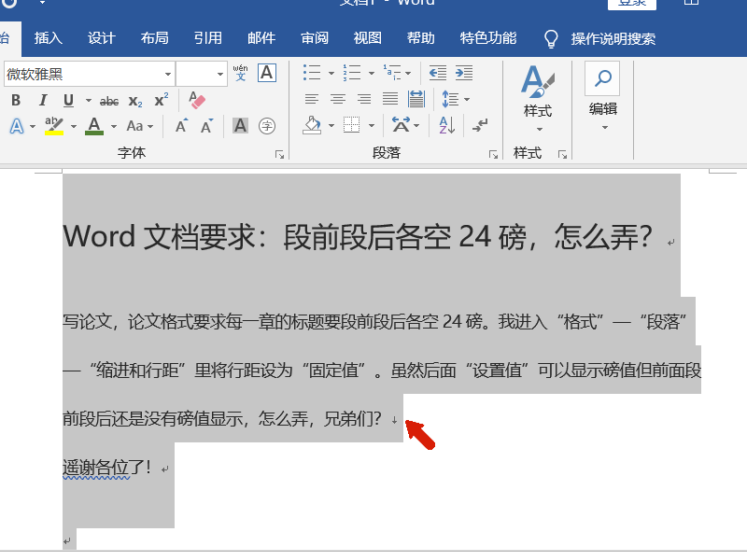Open line spacing options

click(x=450, y=99)
